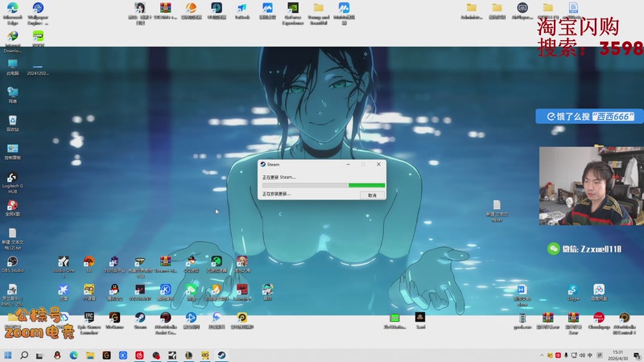Viewport: 644px width, 362px height.
Task: Open Steam desktop shortcut
Action: (140, 320)
